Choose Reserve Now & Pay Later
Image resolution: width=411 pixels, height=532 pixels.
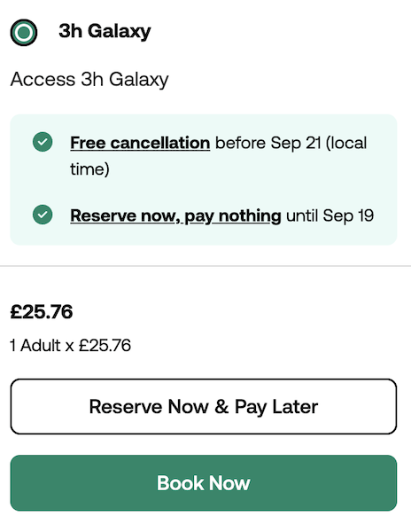pyautogui.click(x=204, y=406)
